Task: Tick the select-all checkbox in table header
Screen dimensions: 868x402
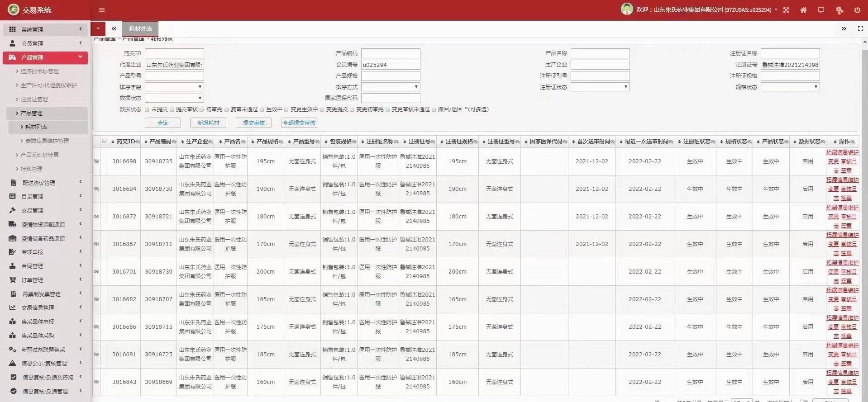Action: coord(104,141)
